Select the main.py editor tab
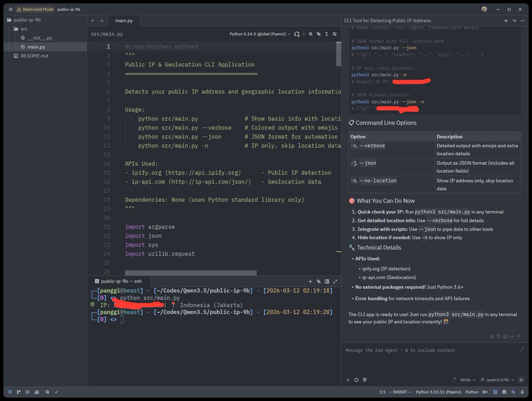This screenshot has height=401, width=532. (x=124, y=20)
